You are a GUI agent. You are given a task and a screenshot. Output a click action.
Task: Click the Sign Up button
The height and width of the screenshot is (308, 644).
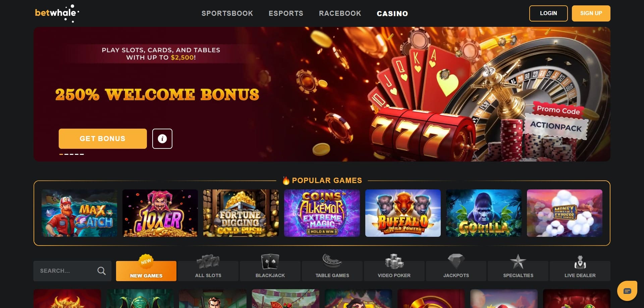(591, 13)
